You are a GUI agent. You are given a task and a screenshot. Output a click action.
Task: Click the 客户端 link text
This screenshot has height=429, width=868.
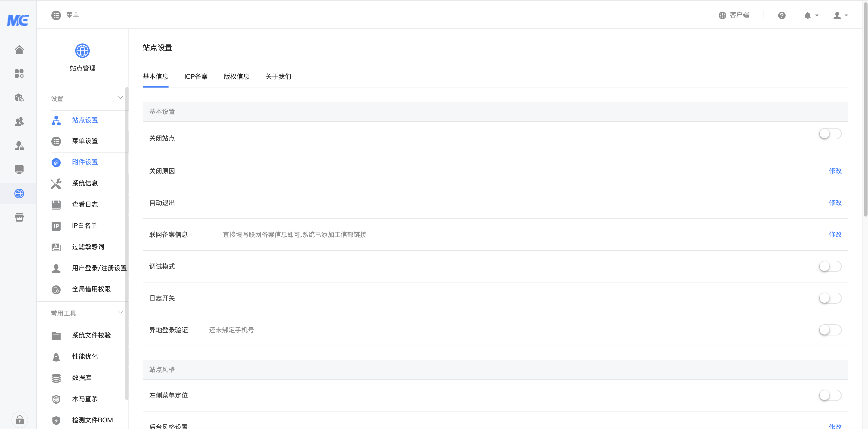pos(739,15)
